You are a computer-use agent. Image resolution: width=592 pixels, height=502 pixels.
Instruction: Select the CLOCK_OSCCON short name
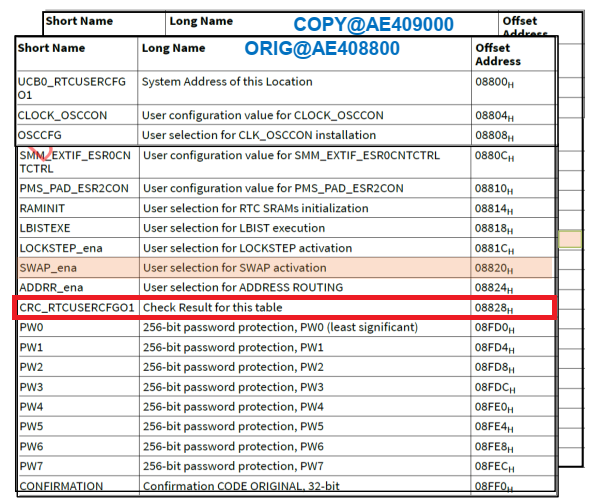tap(62, 115)
